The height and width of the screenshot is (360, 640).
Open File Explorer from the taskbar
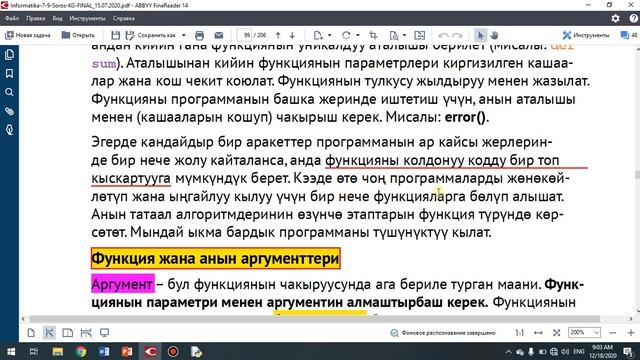coord(57,351)
